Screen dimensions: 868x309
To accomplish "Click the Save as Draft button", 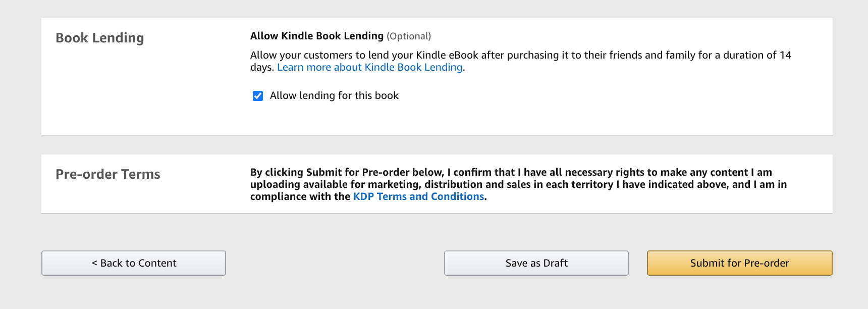I will (536, 263).
